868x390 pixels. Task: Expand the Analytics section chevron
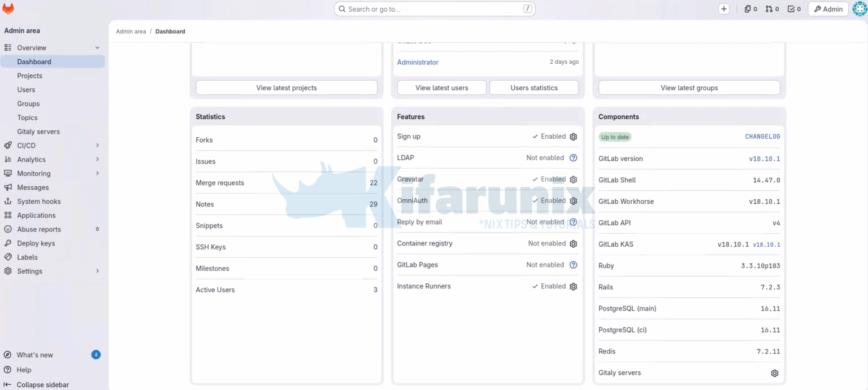coord(97,160)
